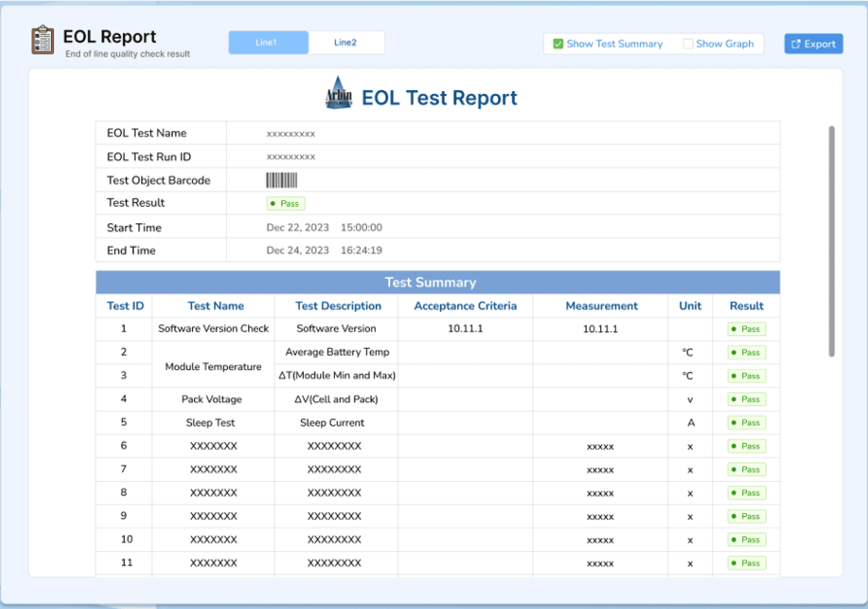Click the End Time value Dec 24, 2023
The image size is (868, 609).
298,250
